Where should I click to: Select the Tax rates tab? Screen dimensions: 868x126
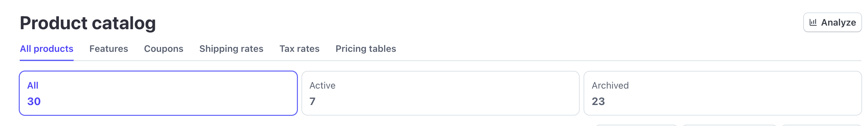[x=299, y=49]
